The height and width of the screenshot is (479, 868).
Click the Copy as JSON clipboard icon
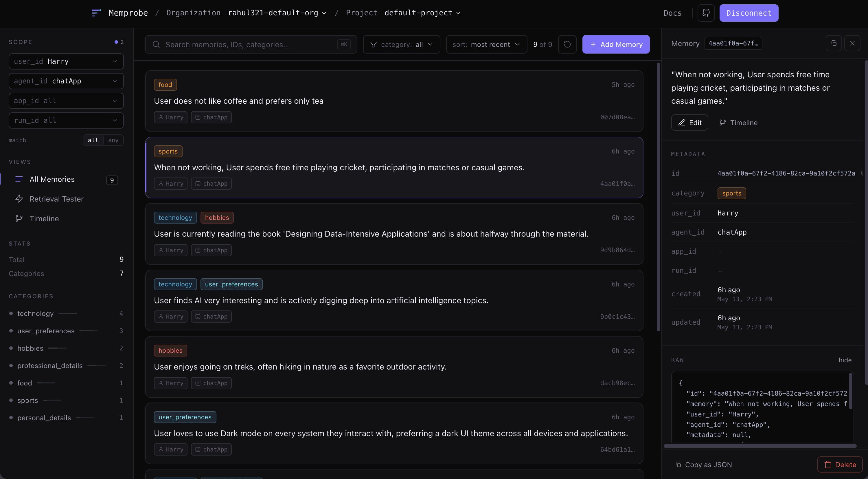(678, 465)
